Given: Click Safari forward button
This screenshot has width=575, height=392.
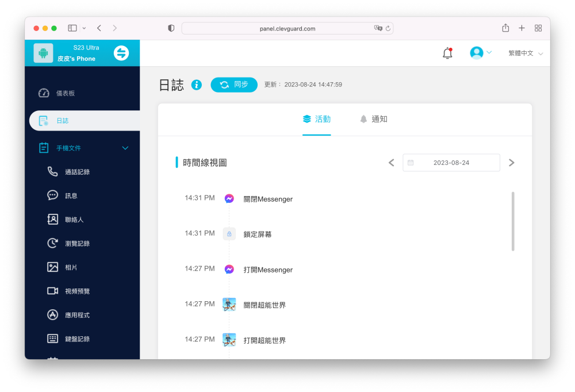Looking at the screenshot, I should (x=115, y=28).
